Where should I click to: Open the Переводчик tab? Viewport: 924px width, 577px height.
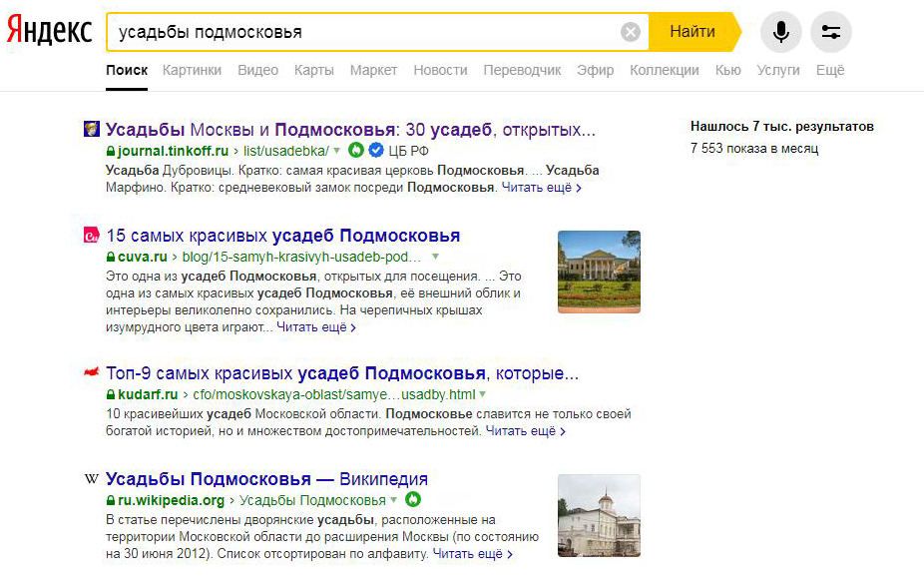pos(522,70)
